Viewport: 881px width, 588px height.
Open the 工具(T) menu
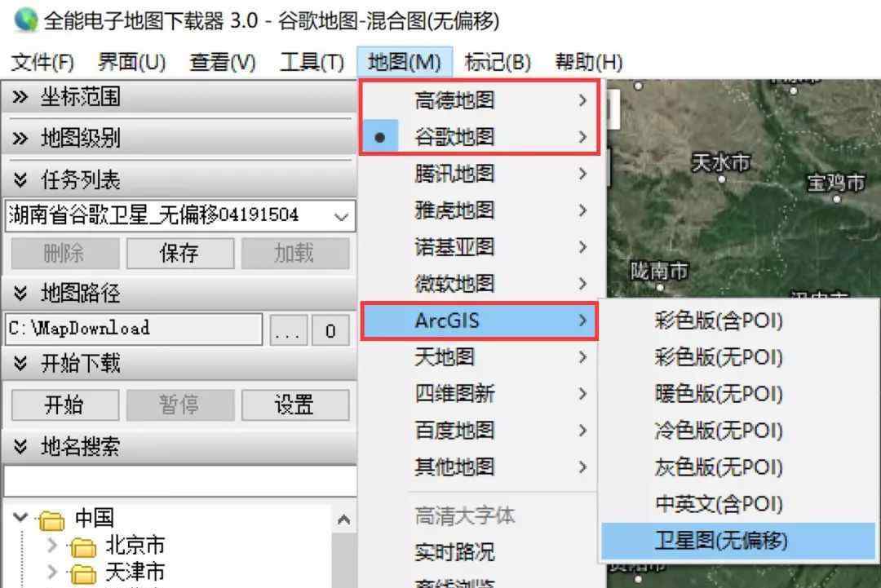[312, 62]
